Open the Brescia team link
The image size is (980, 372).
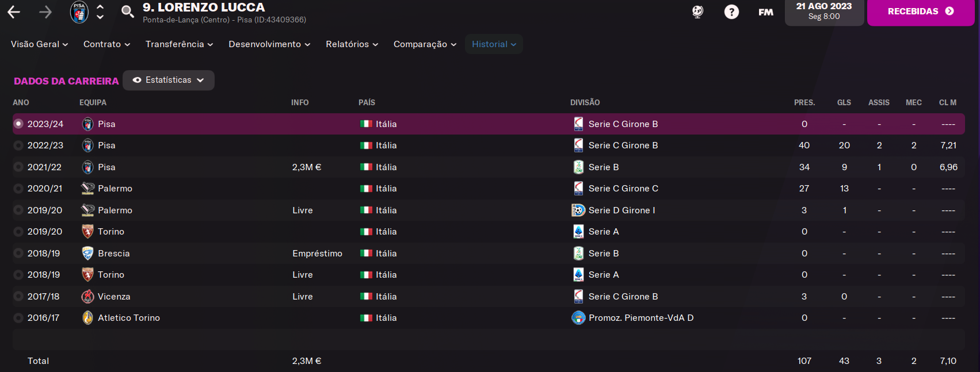(114, 254)
